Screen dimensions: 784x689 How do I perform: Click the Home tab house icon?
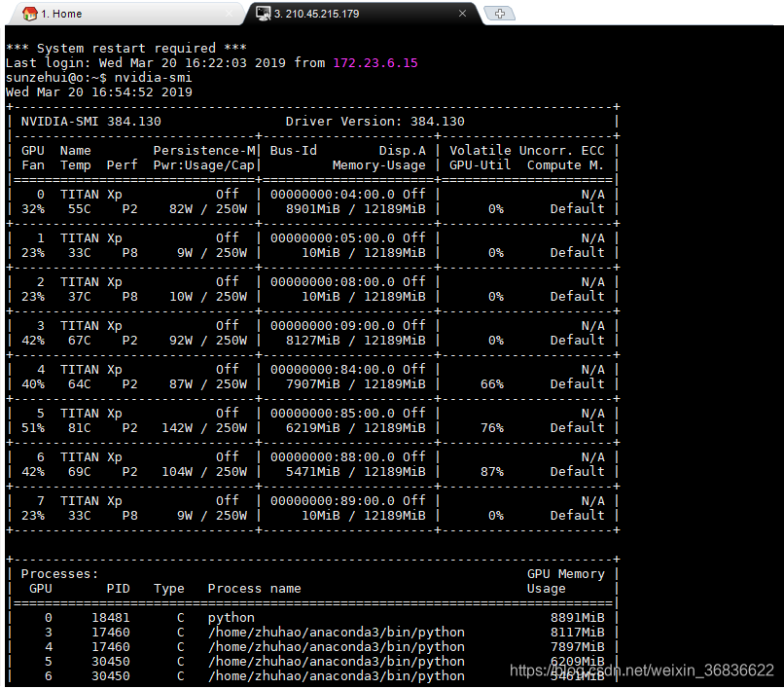click(x=30, y=14)
